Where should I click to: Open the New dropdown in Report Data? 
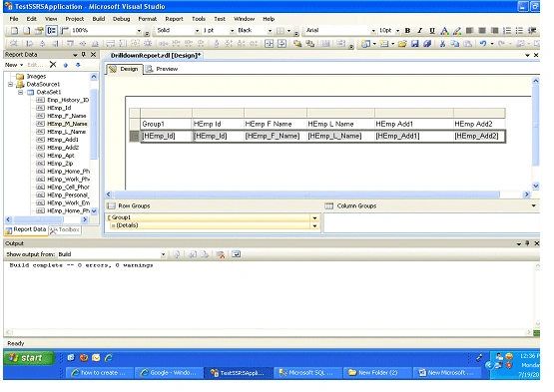(x=14, y=65)
